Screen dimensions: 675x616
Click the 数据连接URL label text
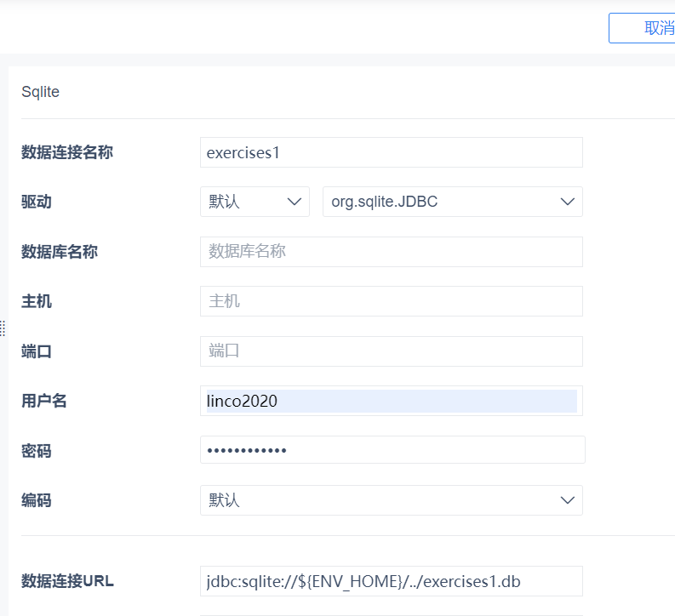67,581
